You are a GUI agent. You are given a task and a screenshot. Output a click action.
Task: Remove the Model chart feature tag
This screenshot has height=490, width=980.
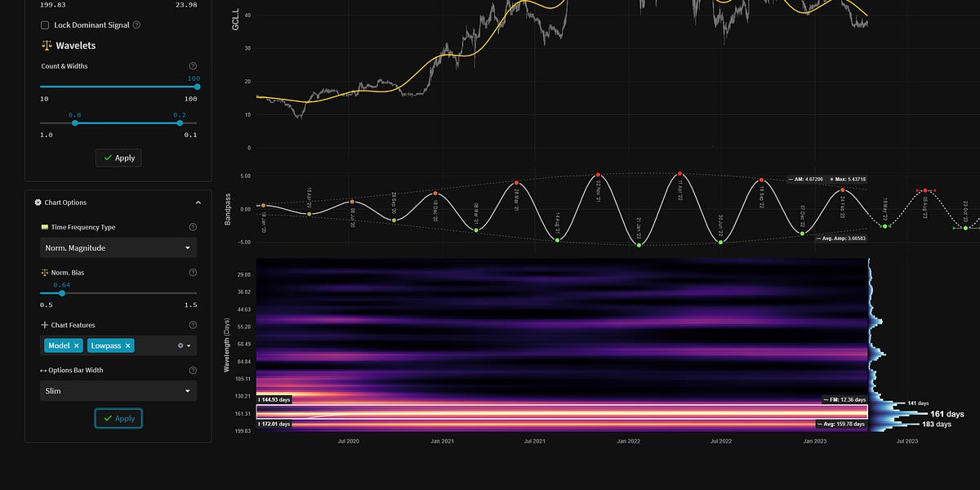[x=77, y=346]
